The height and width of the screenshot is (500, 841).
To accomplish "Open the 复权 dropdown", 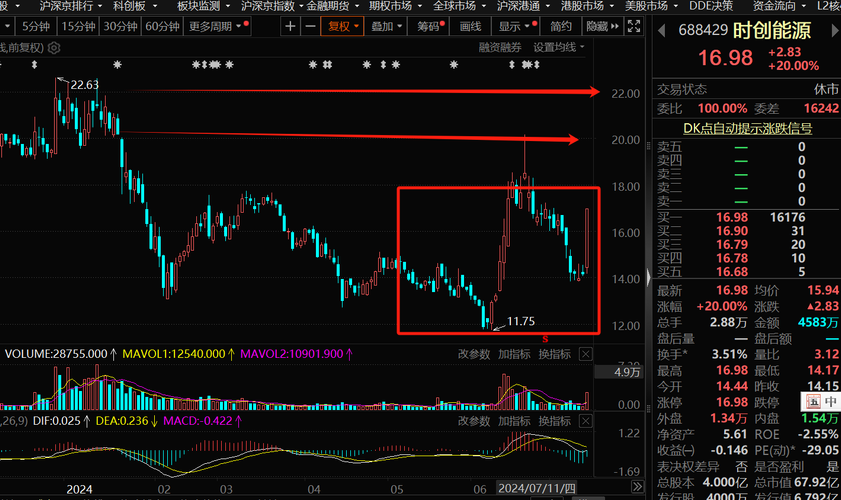I will tap(342, 26).
